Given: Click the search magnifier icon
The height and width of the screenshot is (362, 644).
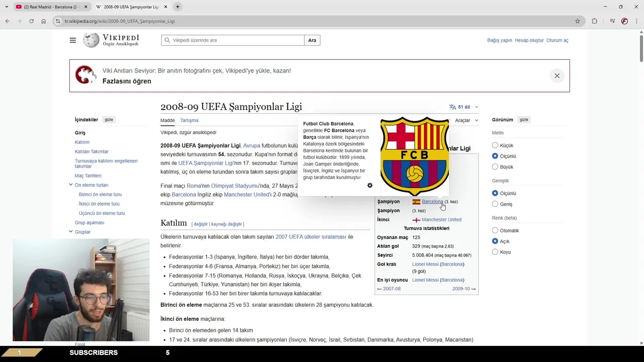Looking at the screenshot, I should click(x=167, y=40).
